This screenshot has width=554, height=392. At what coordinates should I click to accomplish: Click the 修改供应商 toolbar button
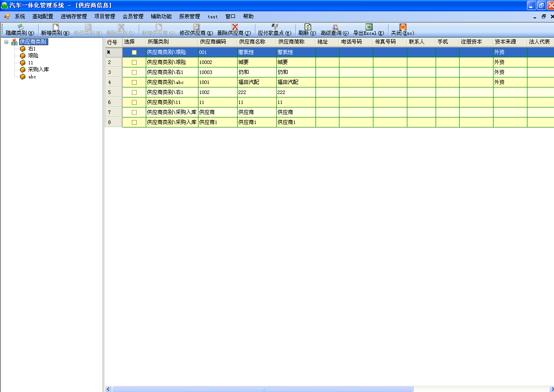(196, 30)
